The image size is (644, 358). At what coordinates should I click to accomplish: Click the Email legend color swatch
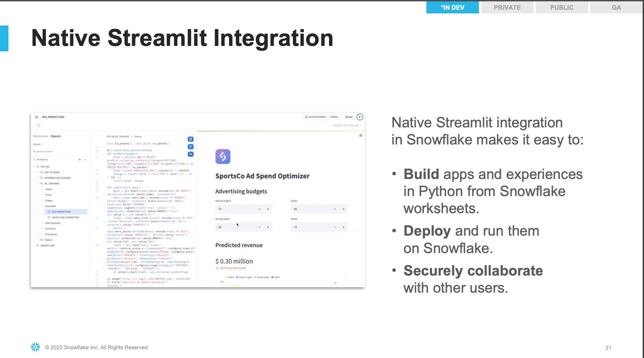pyautogui.click(x=227, y=277)
